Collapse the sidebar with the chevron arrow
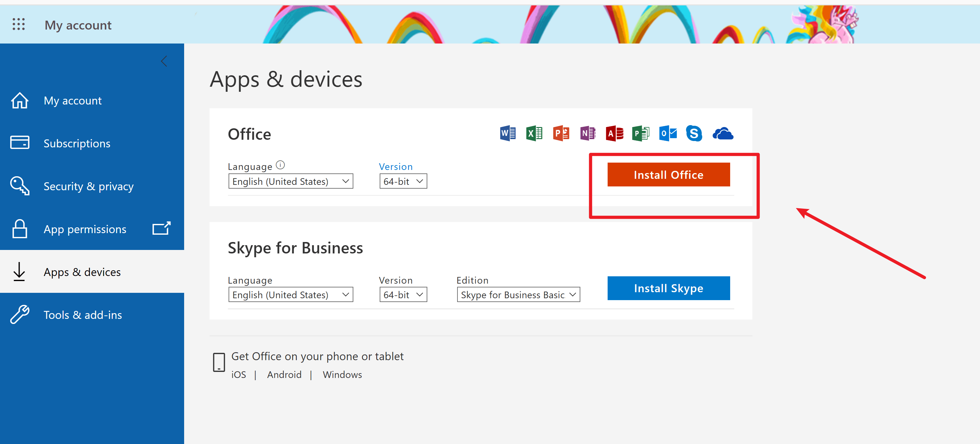 pyautogui.click(x=164, y=61)
